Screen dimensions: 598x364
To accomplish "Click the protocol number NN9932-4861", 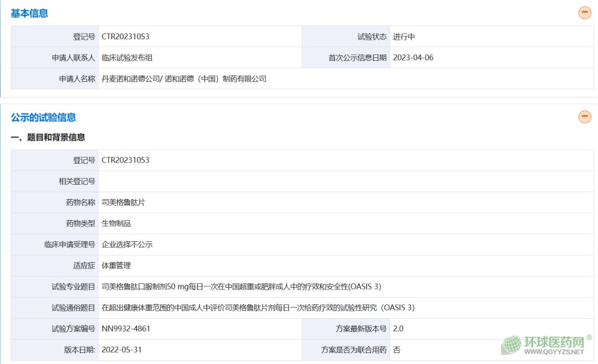I will point(126,329).
